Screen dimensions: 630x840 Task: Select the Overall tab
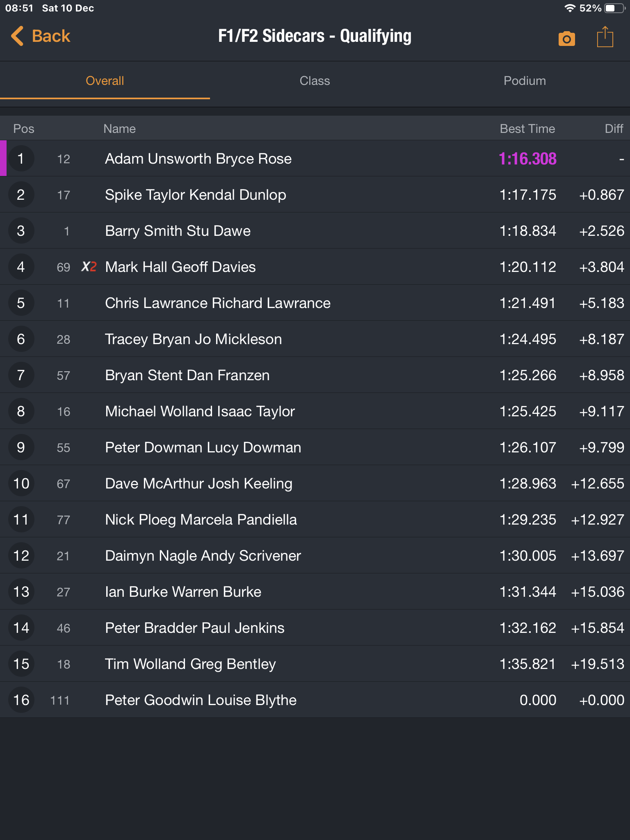[105, 81]
